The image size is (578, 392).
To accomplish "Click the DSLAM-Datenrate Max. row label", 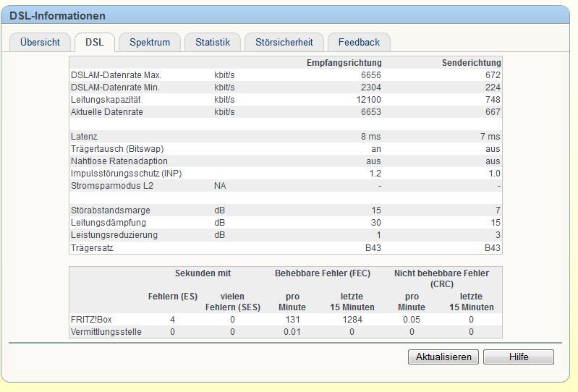I will tap(116, 75).
